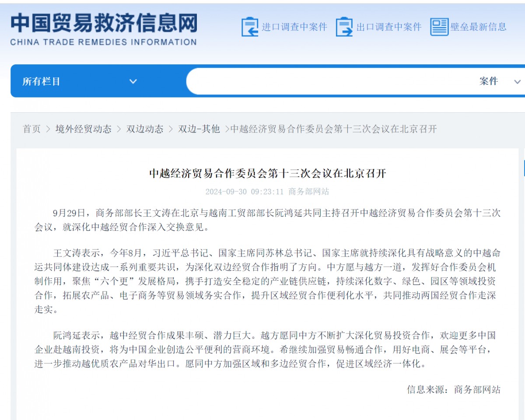Screen dimensions: 525x420
Task: Click the export investigation cases icon
Action: coord(344,27)
